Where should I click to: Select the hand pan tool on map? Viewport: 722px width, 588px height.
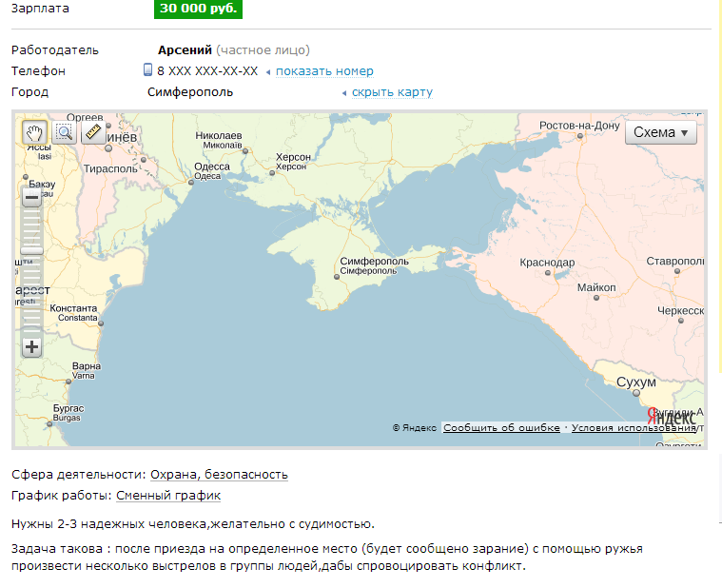click(33, 133)
